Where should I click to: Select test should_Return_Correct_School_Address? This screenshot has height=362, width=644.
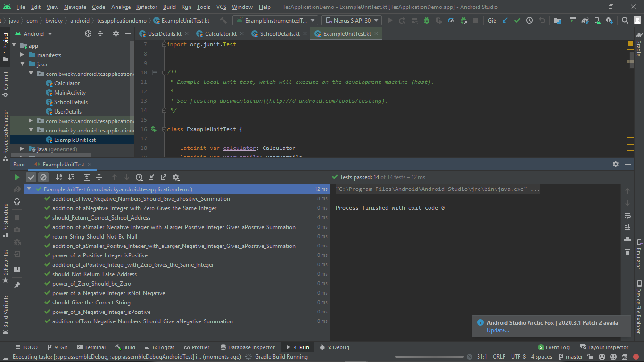tap(101, 217)
